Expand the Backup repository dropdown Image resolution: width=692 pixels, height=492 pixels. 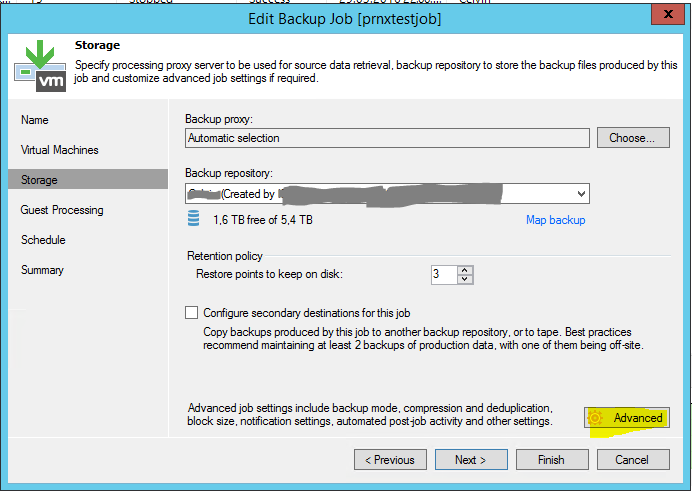click(x=581, y=193)
